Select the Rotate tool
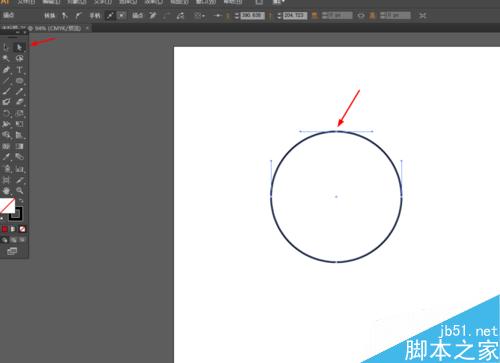 pyautogui.click(x=6, y=113)
